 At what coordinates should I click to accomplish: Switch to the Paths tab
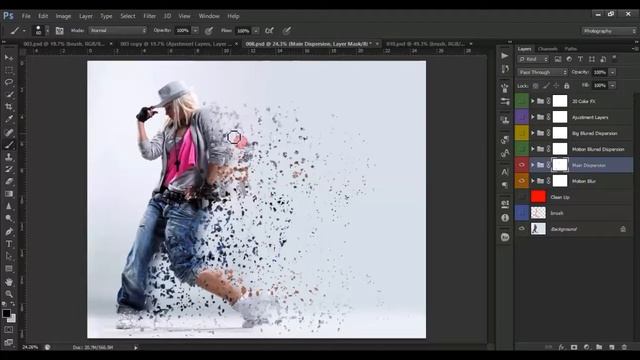pos(570,49)
